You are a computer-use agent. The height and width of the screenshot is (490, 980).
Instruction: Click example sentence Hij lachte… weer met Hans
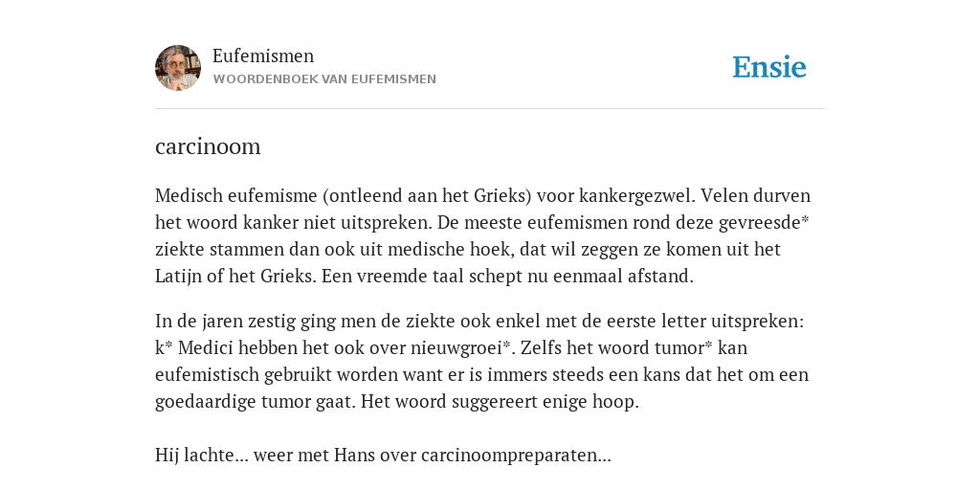point(383,455)
